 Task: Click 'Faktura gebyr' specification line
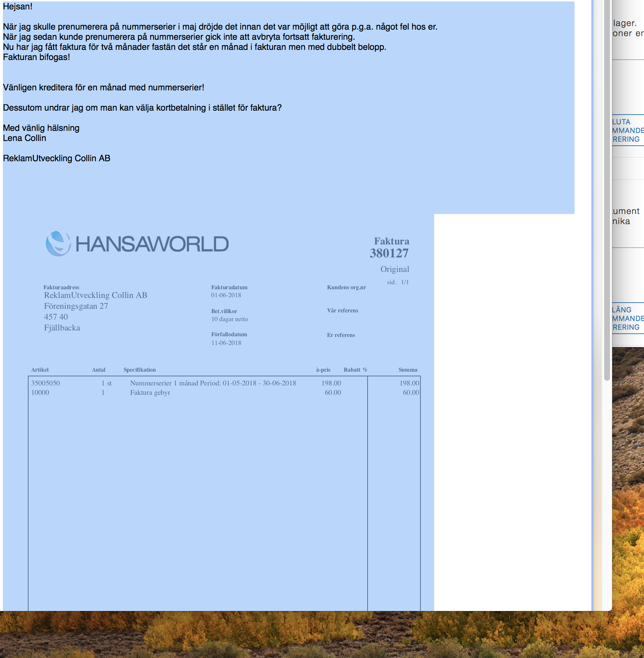(x=150, y=393)
